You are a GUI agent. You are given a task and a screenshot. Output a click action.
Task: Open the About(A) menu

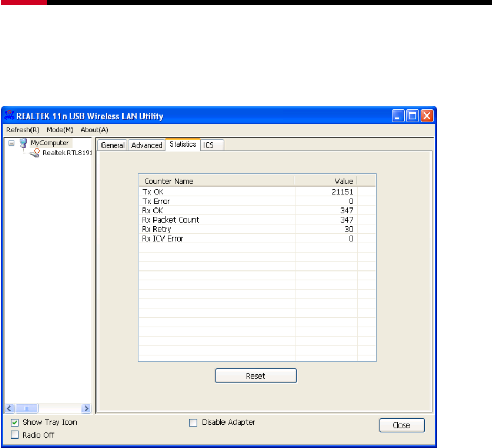click(95, 130)
